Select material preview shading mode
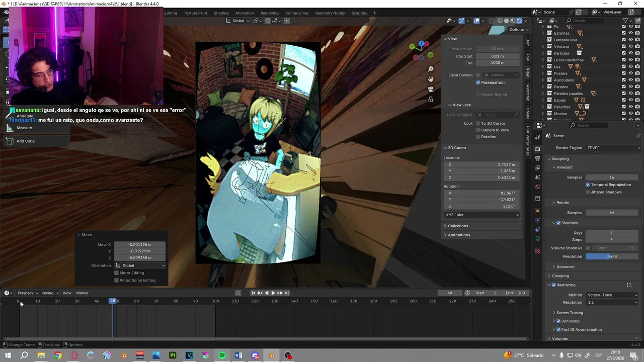The width and height of the screenshot is (644, 362). pyautogui.click(x=513, y=21)
